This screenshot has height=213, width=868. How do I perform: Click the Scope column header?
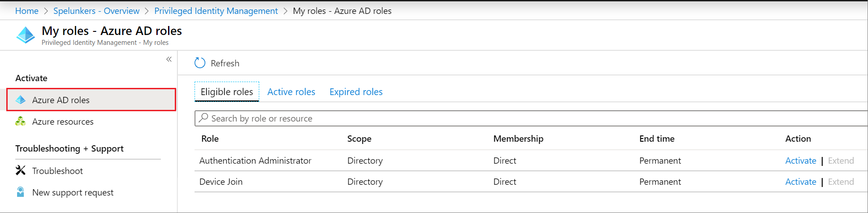coord(359,139)
